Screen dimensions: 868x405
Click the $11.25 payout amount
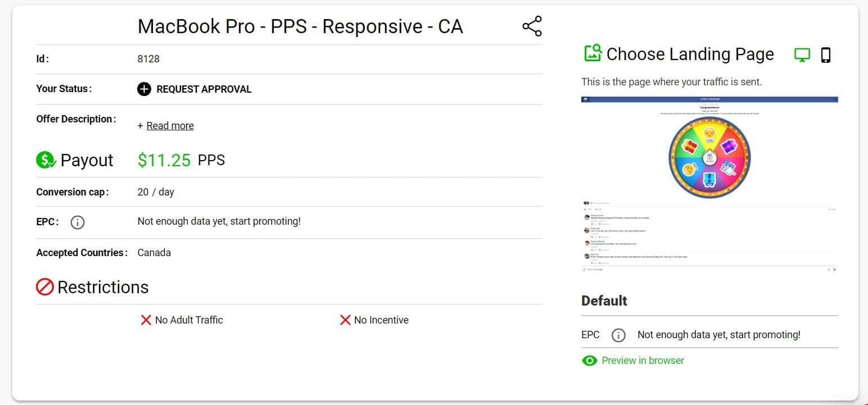(164, 160)
